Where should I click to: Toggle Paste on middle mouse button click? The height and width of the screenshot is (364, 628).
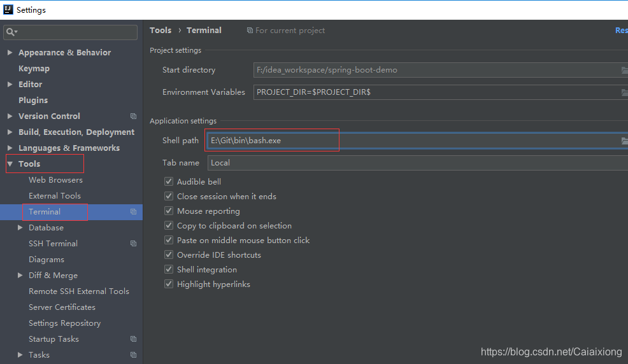169,240
